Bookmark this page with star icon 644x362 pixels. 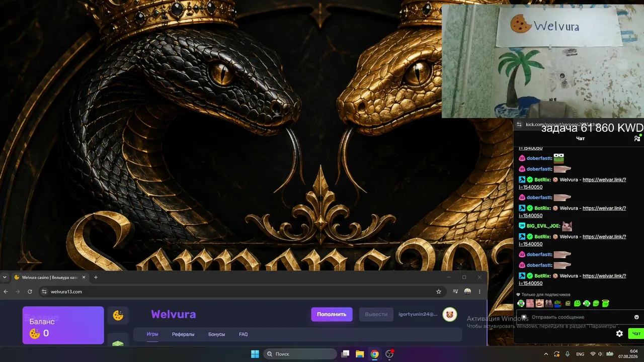[439, 292]
